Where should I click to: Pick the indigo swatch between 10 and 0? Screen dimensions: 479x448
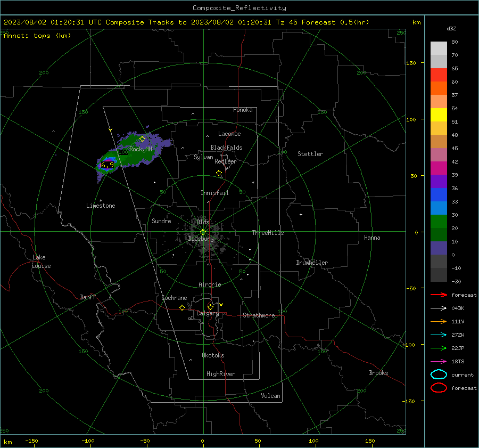tap(439, 248)
